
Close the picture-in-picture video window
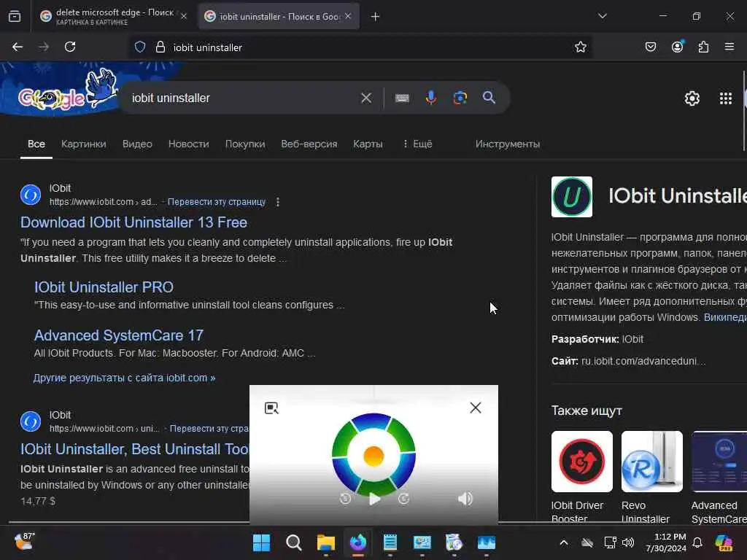pos(476,408)
